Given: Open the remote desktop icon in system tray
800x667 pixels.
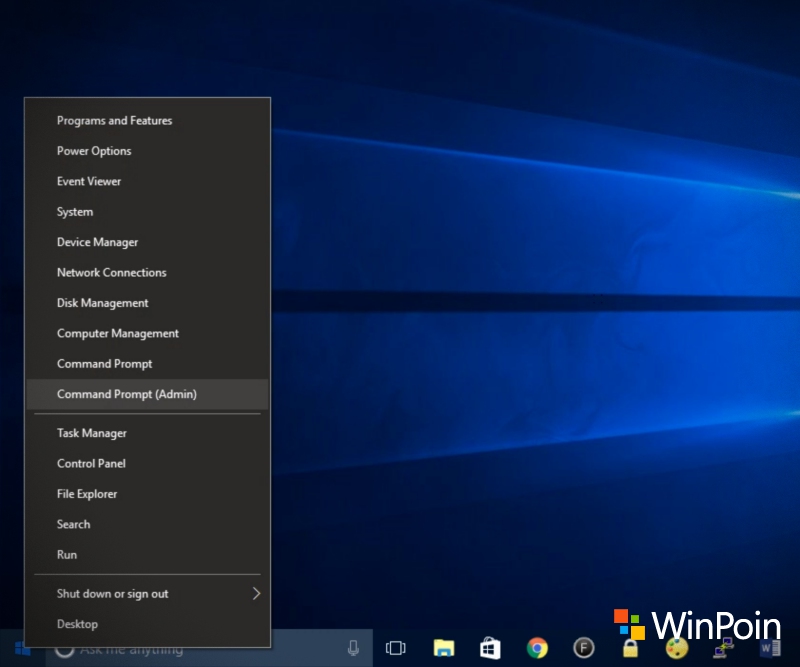Looking at the screenshot, I should click(x=722, y=650).
